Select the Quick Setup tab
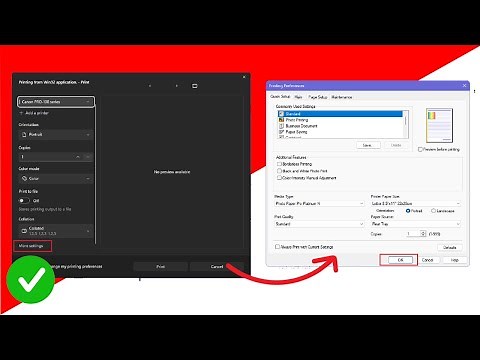 [x=280, y=97]
